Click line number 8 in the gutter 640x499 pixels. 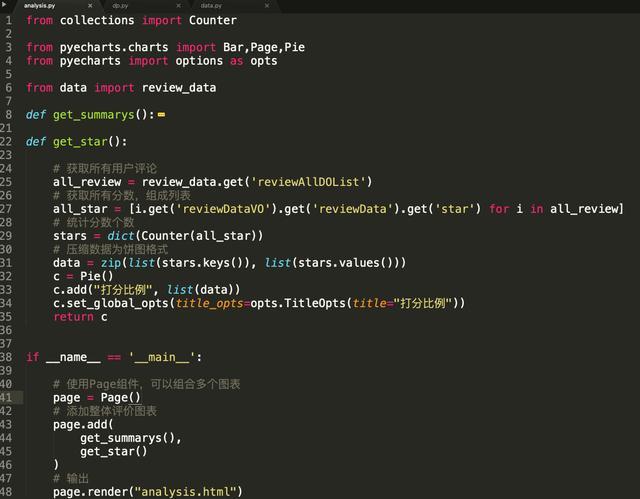8,114
